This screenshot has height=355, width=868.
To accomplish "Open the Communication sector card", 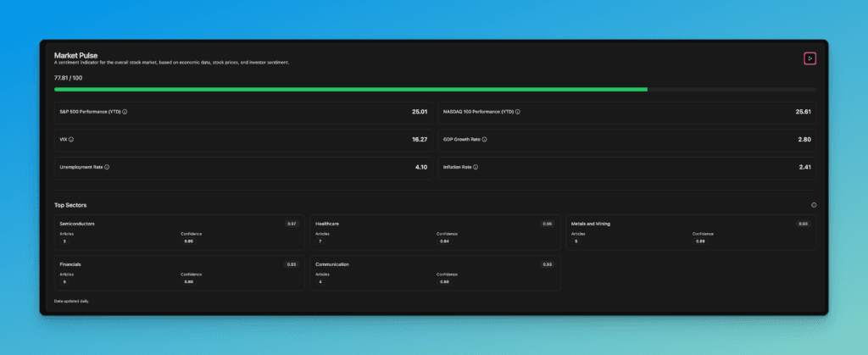I will pos(433,273).
